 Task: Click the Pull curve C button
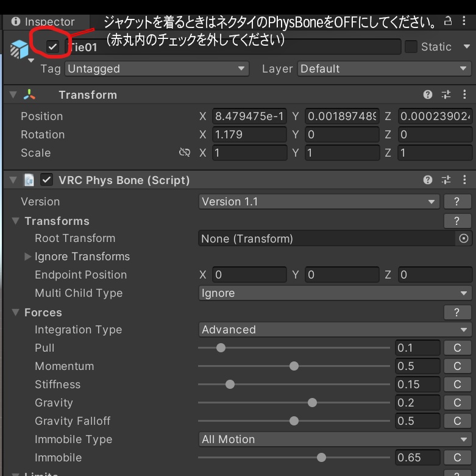coord(457,348)
